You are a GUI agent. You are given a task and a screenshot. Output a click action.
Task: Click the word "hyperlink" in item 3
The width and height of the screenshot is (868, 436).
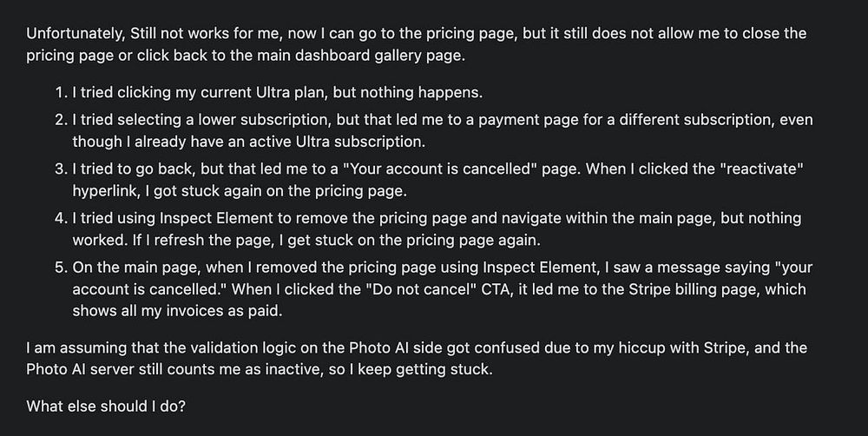(x=106, y=191)
